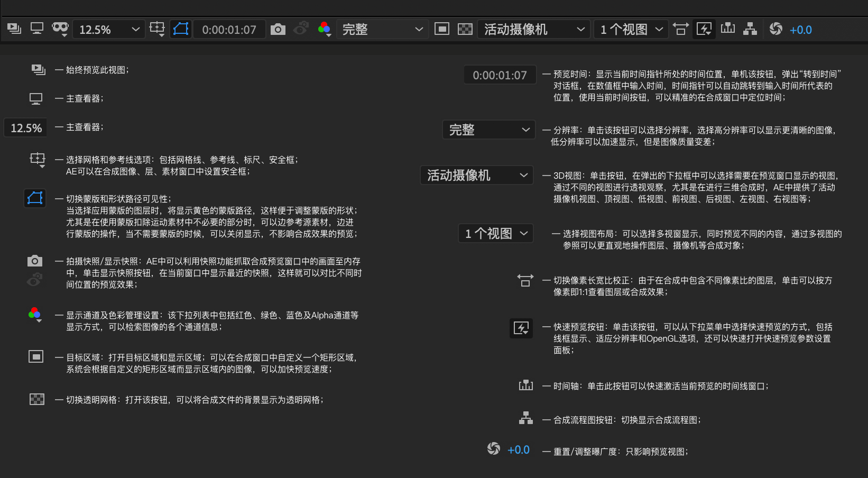
Task: Toggle mask and shape path visibility
Action: 180,29
